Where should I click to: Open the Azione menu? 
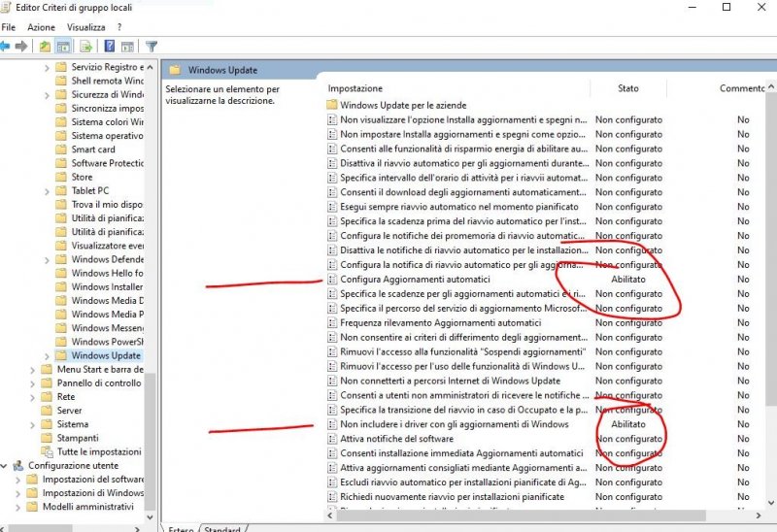(41, 27)
